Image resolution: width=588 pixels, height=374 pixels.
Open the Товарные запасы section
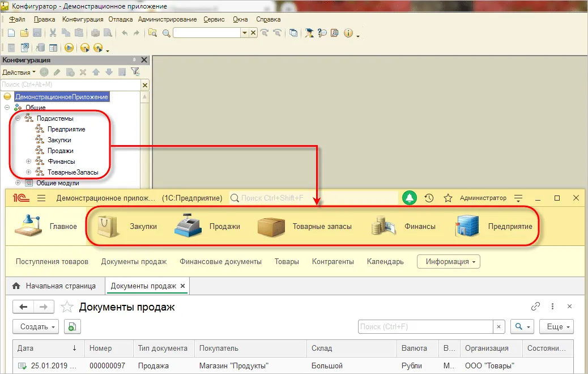305,227
